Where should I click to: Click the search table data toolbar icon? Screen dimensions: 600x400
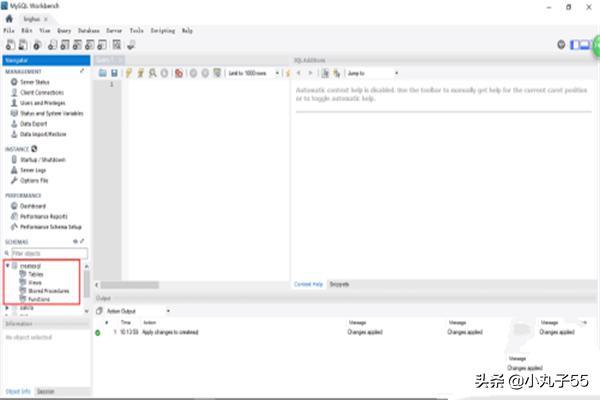click(x=117, y=45)
